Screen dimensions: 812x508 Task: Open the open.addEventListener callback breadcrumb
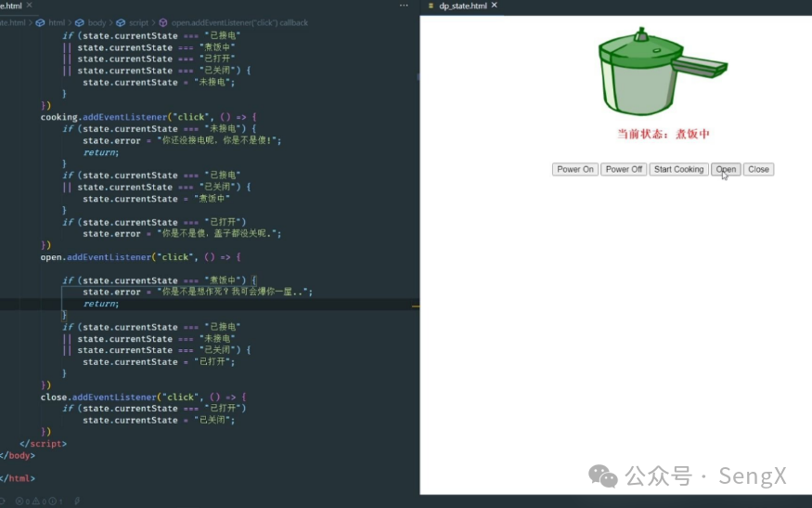tap(239, 22)
